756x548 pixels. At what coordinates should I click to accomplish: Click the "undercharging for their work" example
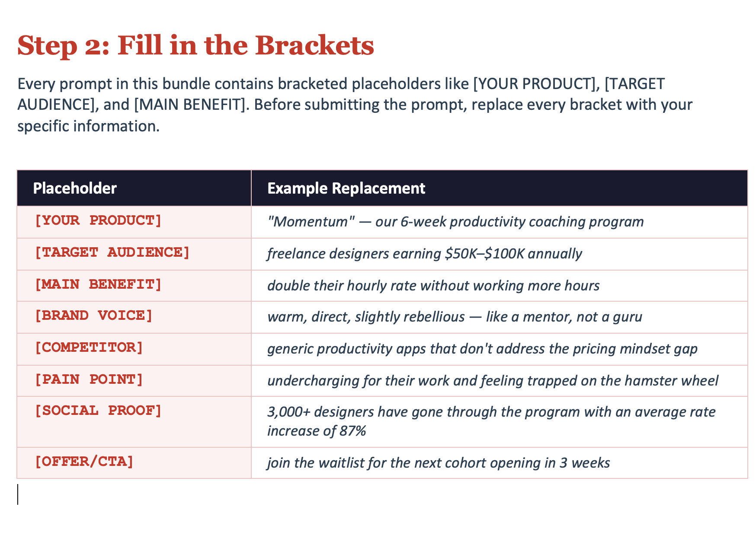pyautogui.click(x=493, y=381)
